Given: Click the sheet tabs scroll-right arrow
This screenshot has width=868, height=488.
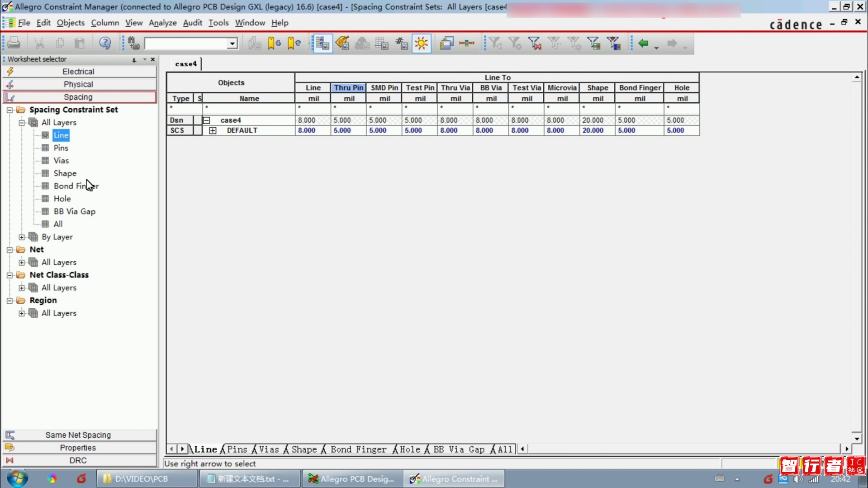Looking at the screenshot, I should (182, 449).
